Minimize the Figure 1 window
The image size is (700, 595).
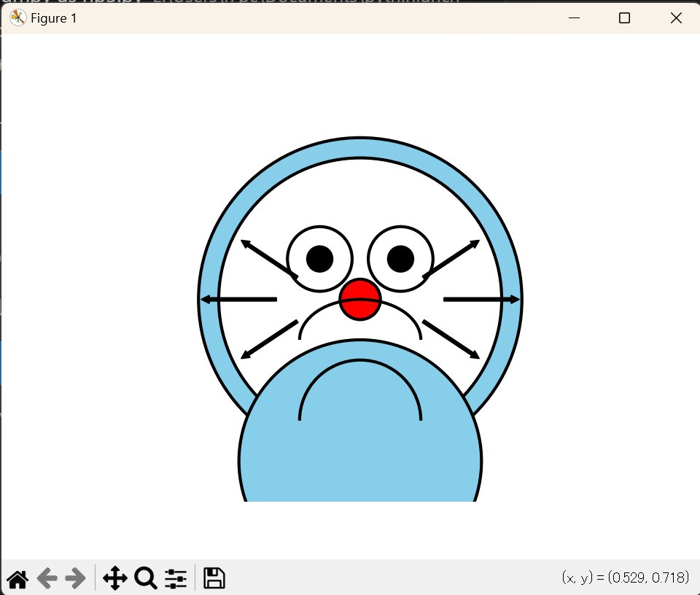click(x=574, y=17)
